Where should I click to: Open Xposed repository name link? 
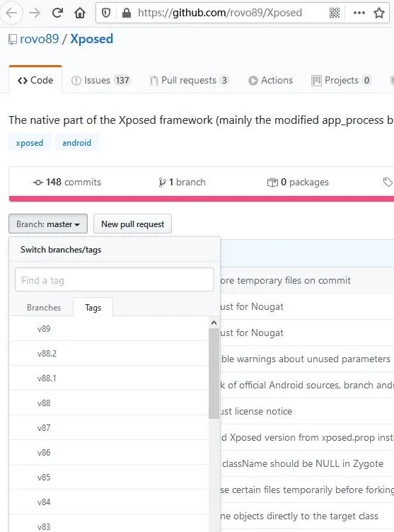(x=92, y=39)
